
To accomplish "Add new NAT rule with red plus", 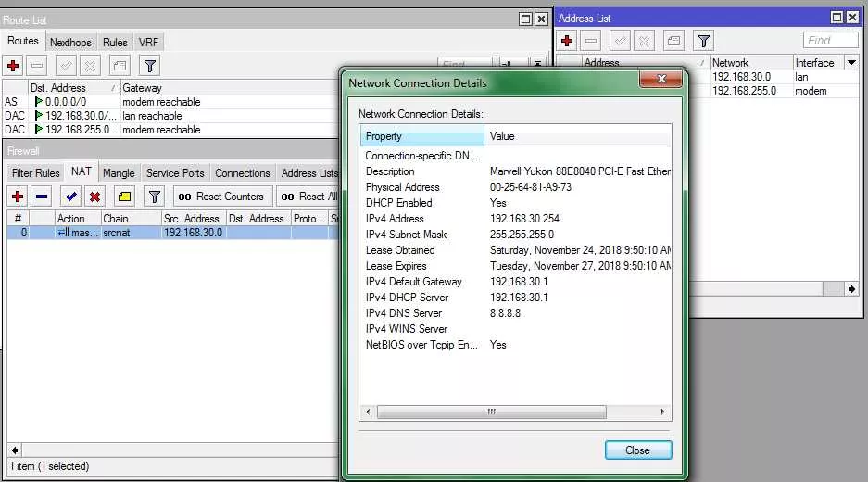I will (18, 197).
